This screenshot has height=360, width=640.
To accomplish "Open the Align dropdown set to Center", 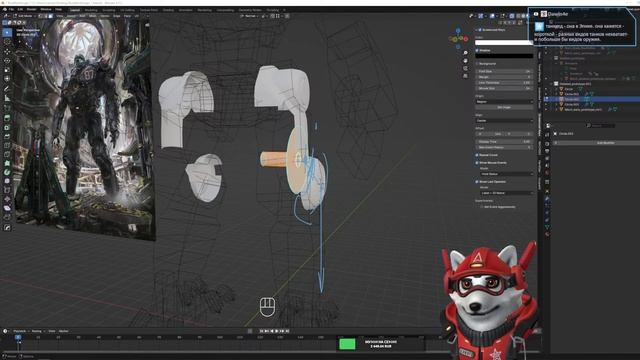I will [504, 120].
